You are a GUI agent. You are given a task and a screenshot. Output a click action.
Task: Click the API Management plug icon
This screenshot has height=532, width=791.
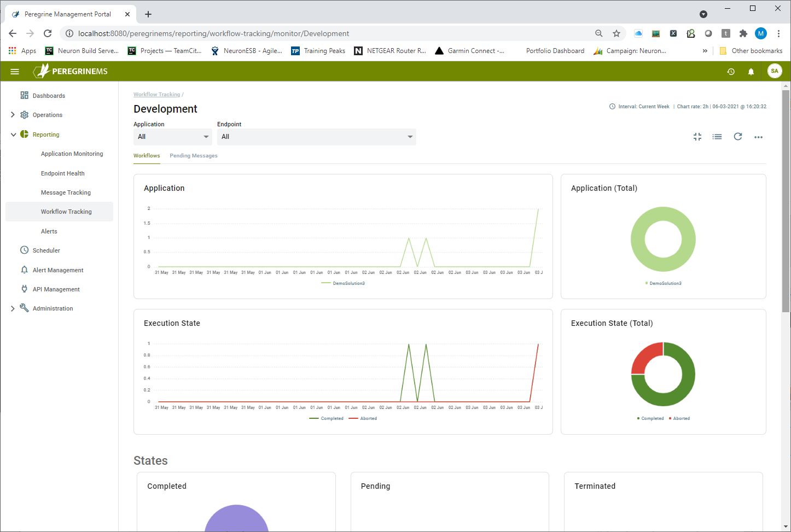point(24,289)
